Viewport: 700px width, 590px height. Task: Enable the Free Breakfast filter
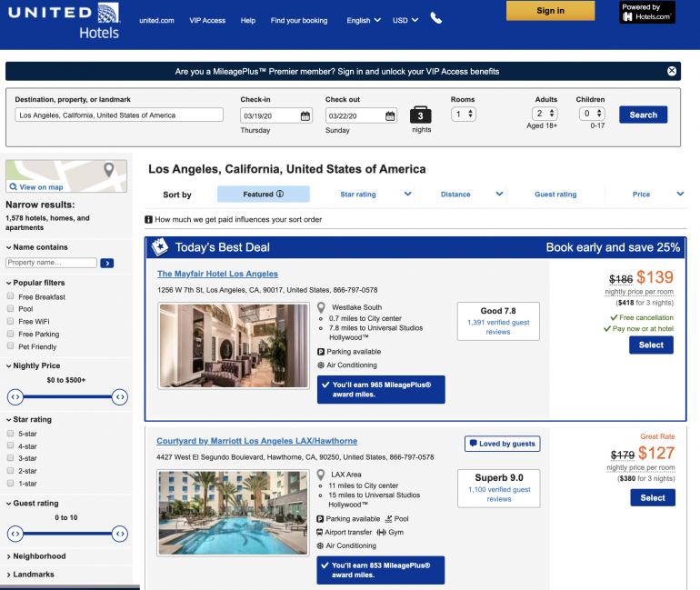click(10, 296)
